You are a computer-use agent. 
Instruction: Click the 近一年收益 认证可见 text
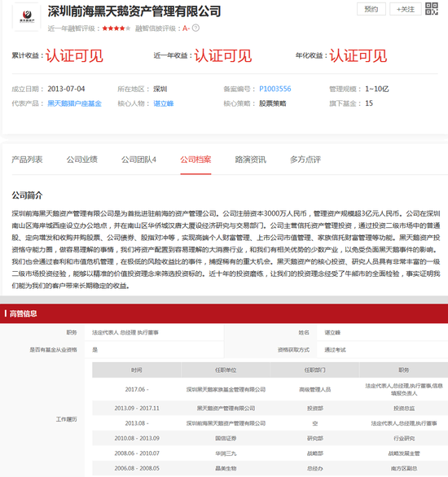(223, 55)
